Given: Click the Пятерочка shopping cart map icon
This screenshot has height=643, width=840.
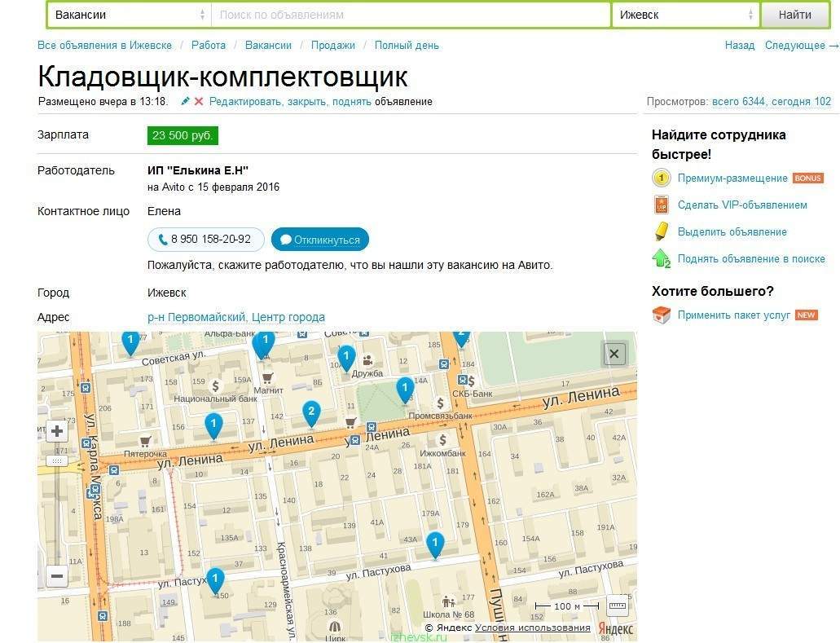Looking at the screenshot, I should tap(145, 442).
